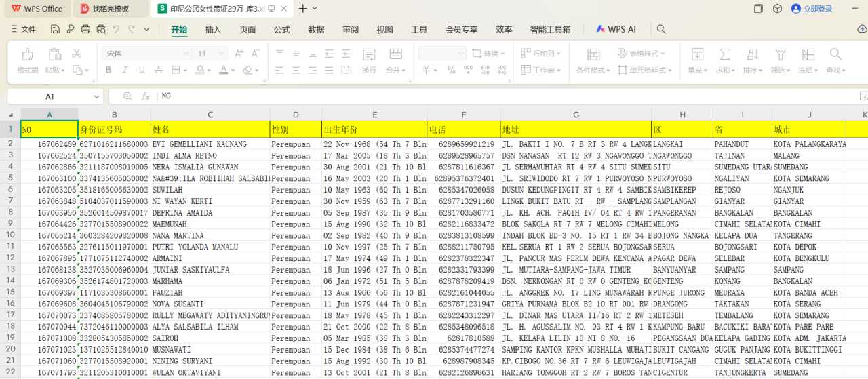Screen dimensions: 868x379
Task: Click the Find (查找) magnifier icon
Action: 835,54
